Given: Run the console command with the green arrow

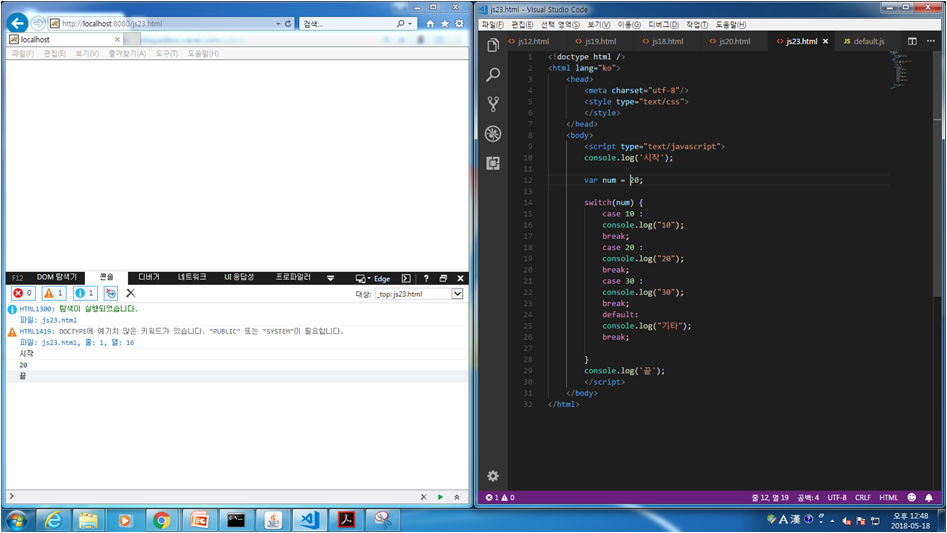Looking at the screenshot, I should [440, 497].
